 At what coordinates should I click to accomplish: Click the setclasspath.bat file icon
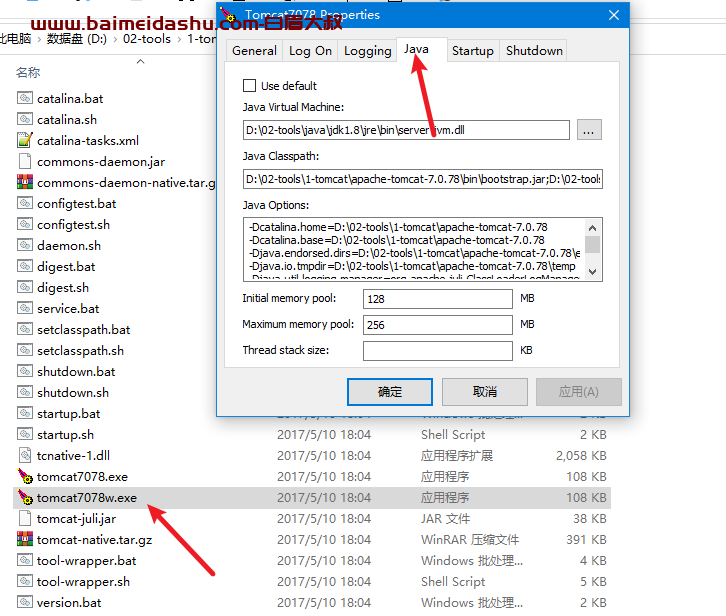pyautogui.click(x=25, y=329)
